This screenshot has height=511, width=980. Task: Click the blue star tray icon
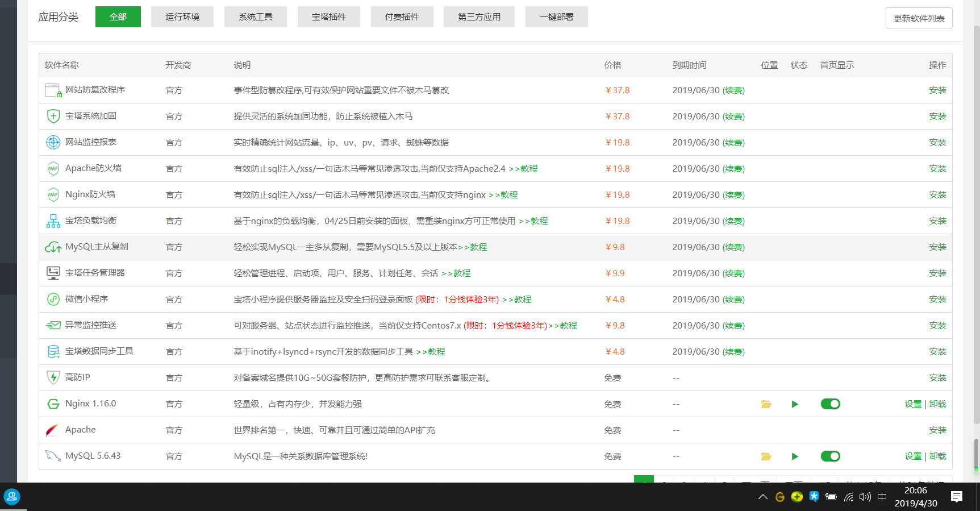(814, 497)
